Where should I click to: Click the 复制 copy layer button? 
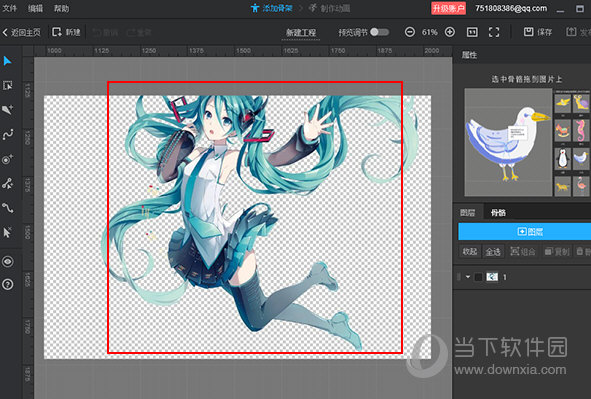point(557,251)
